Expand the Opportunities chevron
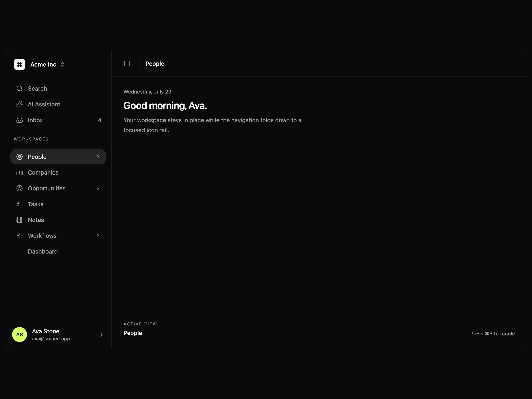The width and height of the screenshot is (532, 399). click(98, 188)
